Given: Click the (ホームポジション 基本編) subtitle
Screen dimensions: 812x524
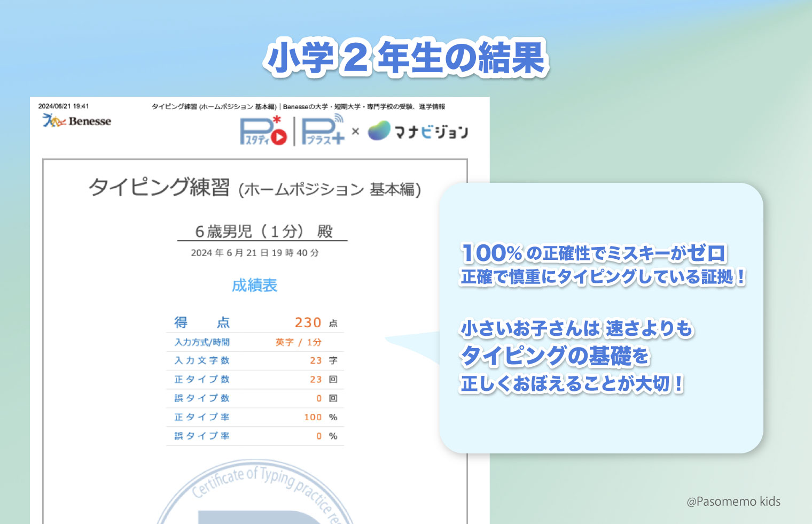Looking at the screenshot, I should click(330, 189).
